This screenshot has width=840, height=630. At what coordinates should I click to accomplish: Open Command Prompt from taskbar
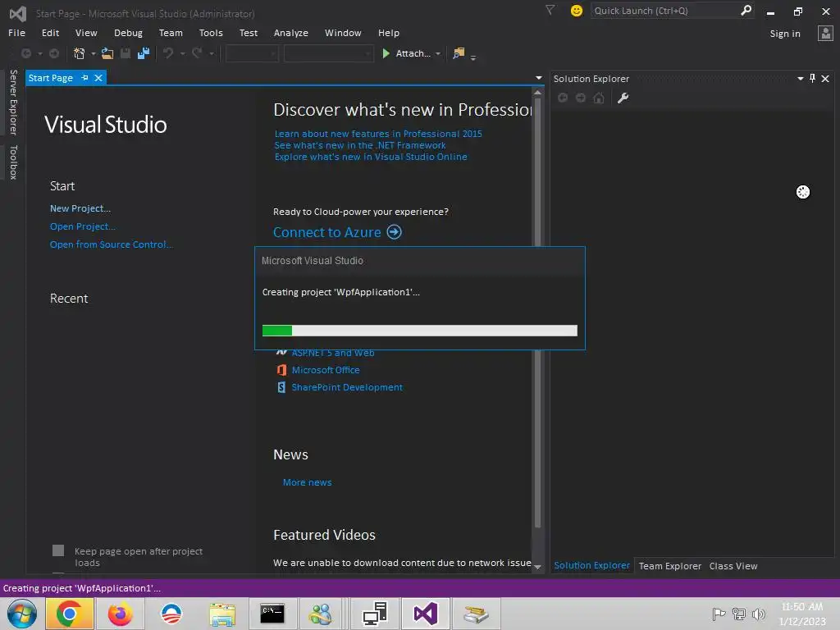tap(272, 614)
